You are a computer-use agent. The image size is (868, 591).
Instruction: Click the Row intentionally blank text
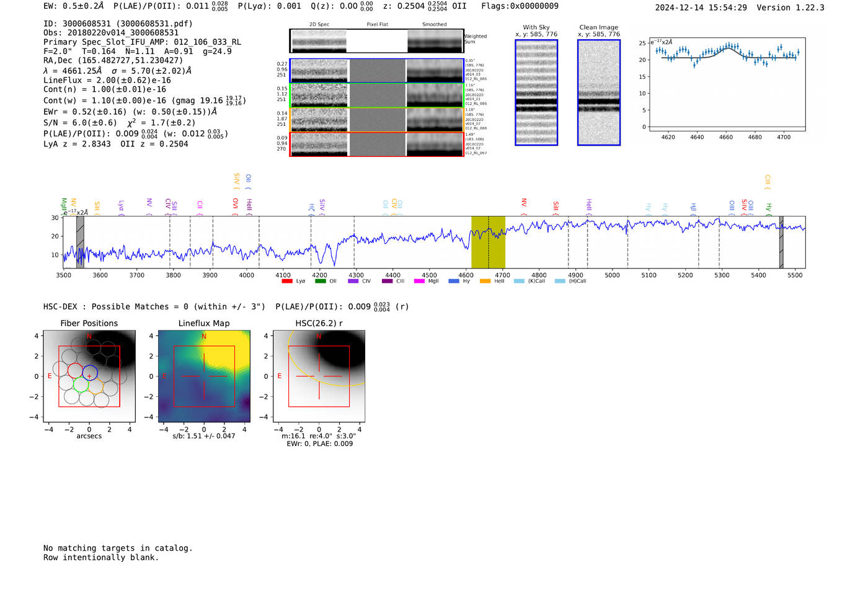pyautogui.click(x=101, y=558)
